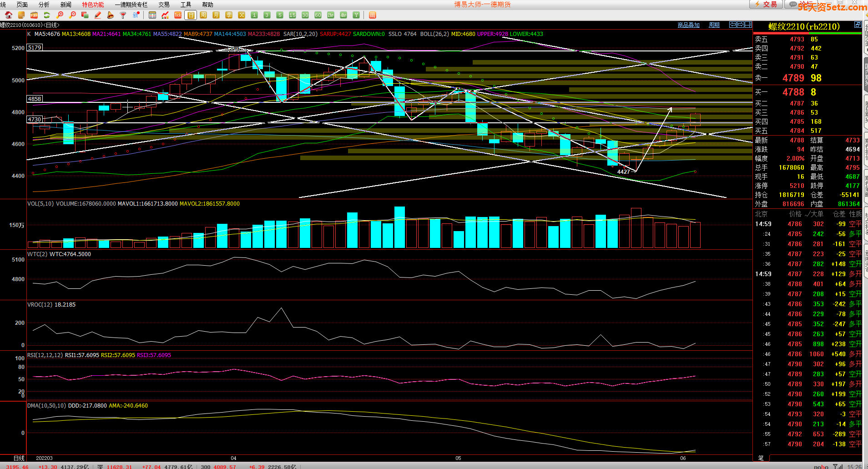Click the WTC(2) indicator label

pos(37,254)
